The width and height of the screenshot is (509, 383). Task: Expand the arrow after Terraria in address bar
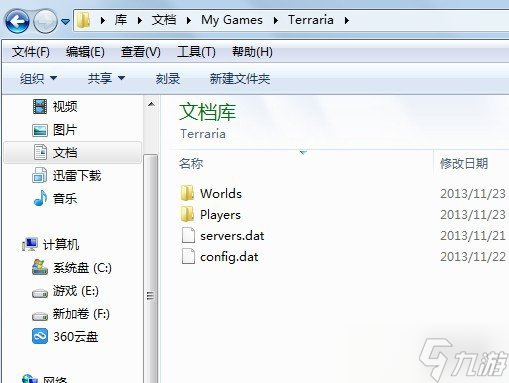347,21
